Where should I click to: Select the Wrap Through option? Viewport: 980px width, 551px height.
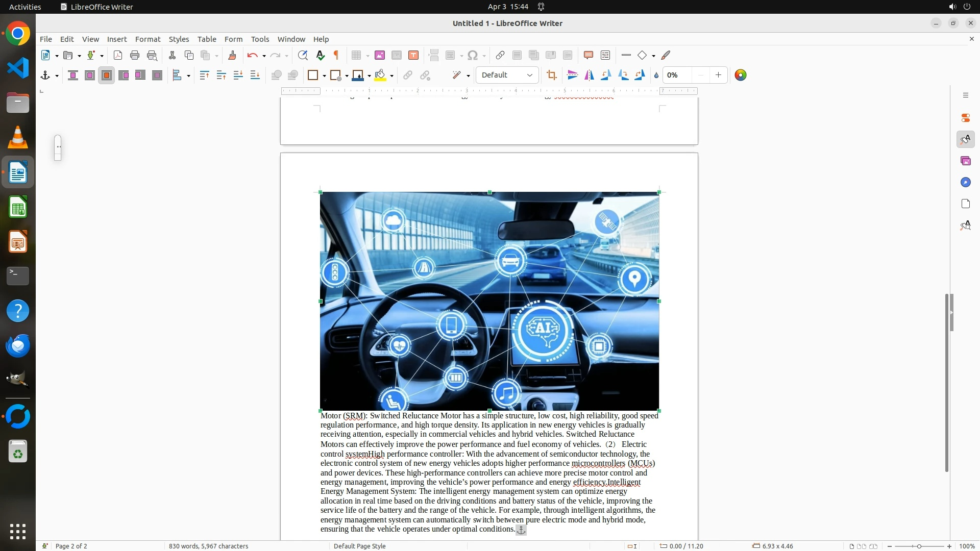click(x=157, y=76)
